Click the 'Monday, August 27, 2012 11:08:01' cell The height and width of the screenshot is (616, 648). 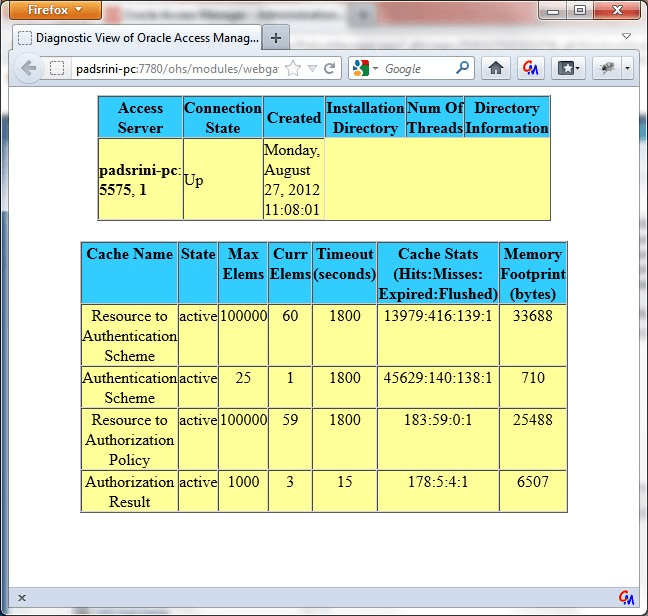tap(293, 179)
